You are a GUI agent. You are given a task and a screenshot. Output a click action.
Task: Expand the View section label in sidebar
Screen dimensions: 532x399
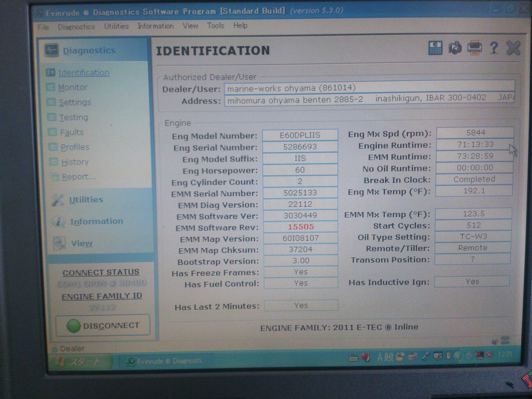(x=82, y=243)
